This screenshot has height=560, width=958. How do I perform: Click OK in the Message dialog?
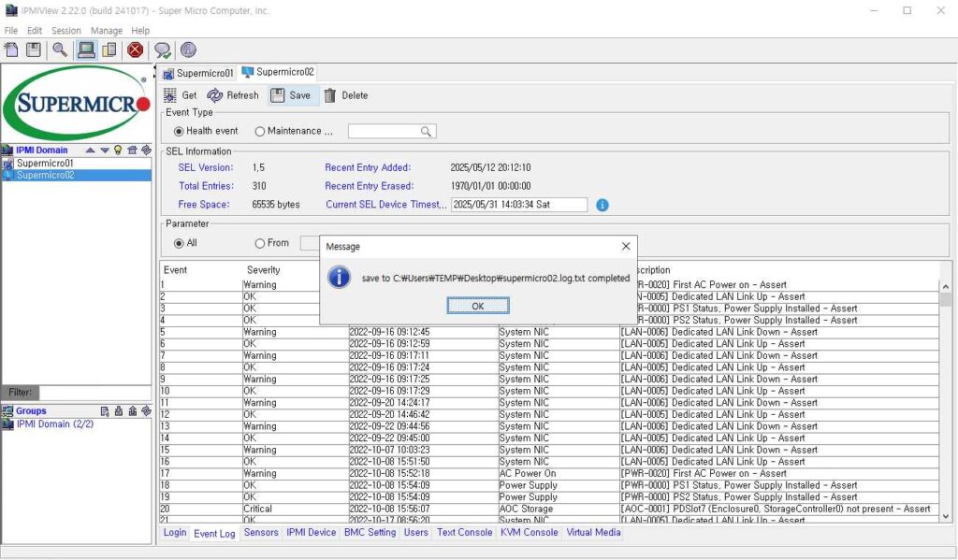coord(478,306)
